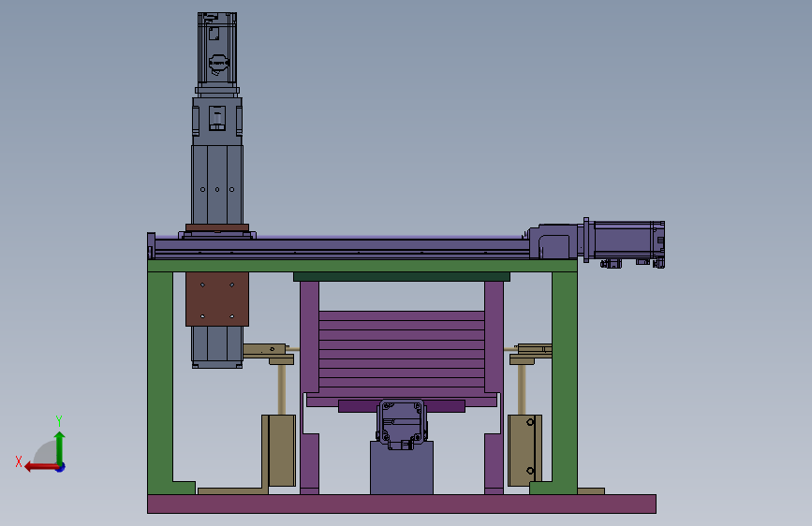Viewport: 812px width, 526px height.
Task: Select the rail's left end cap
Action: click(x=151, y=246)
